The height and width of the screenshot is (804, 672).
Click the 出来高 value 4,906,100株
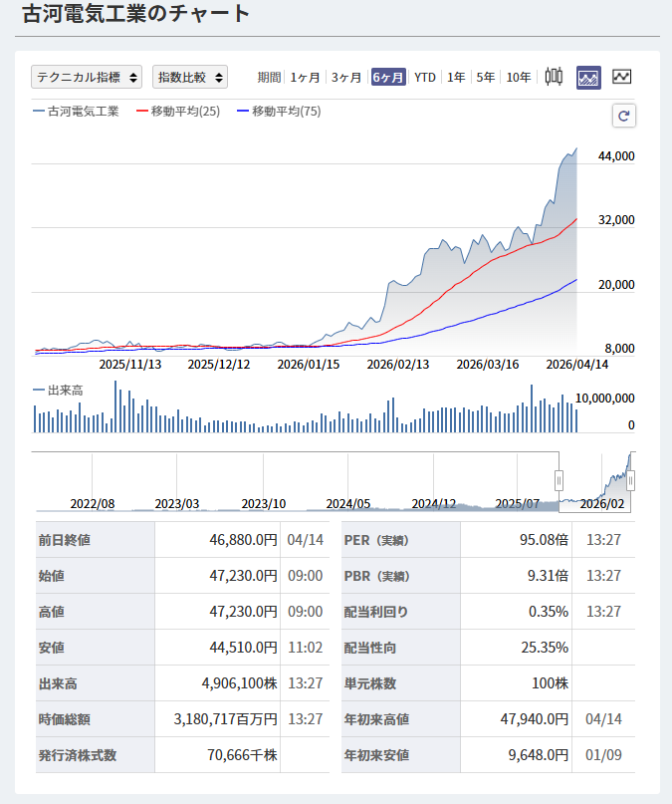240,683
